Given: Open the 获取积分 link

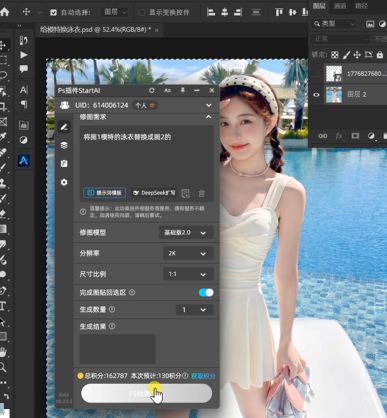Looking at the screenshot, I should click(203, 376).
